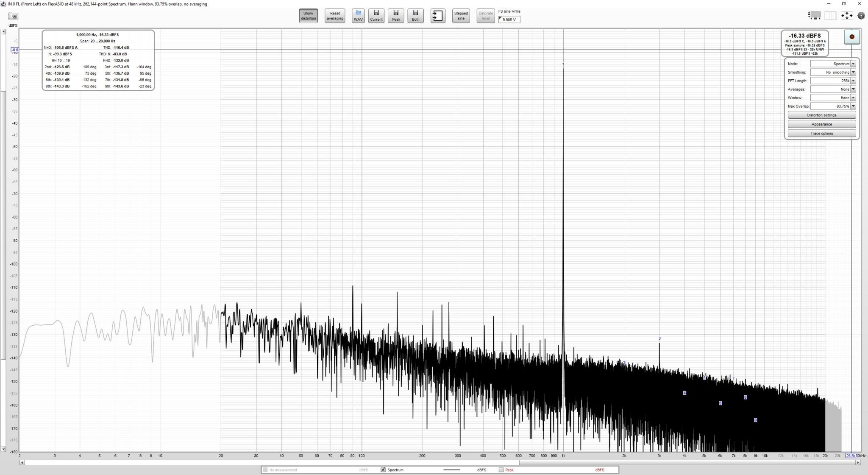Click the dBFS axis unit label
The height and width of the screenshot is (475, 868).
(13, 25)
